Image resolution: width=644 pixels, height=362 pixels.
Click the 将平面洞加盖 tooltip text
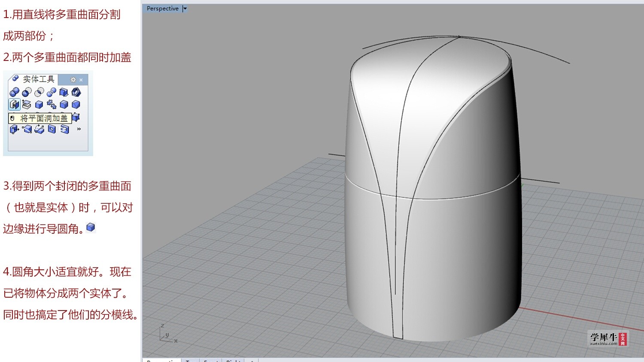pos(44,118)
